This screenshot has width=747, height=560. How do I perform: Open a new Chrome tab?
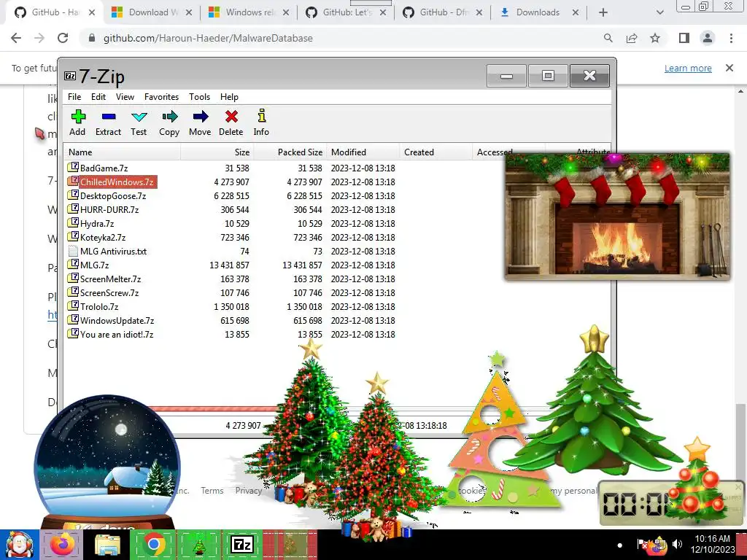(603, 12)
